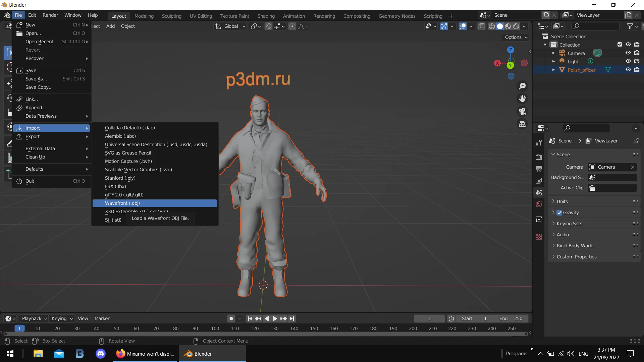Click the zoom magnifier viewport icon

tap(522, 86)
